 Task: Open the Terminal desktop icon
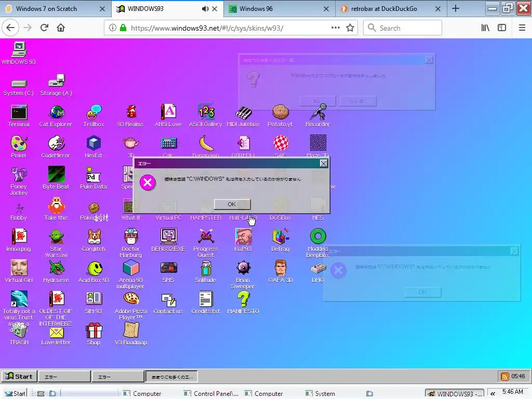[19, 116]
